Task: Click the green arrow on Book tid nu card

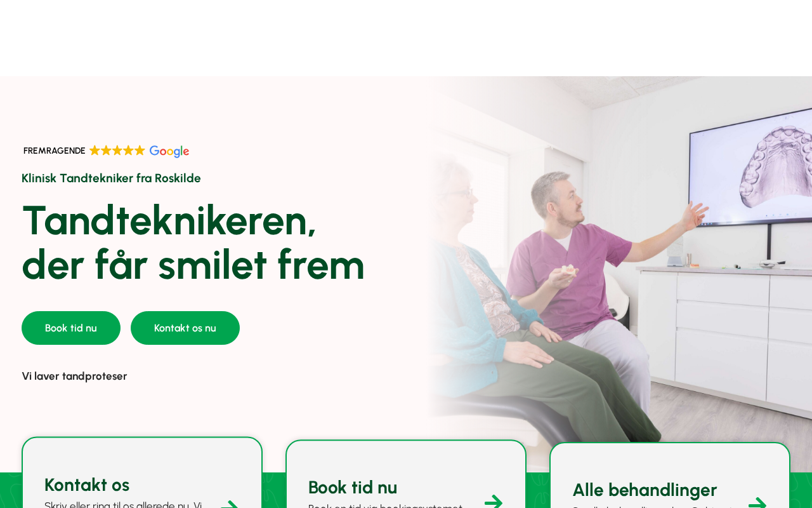Action: tap(494, 502)
